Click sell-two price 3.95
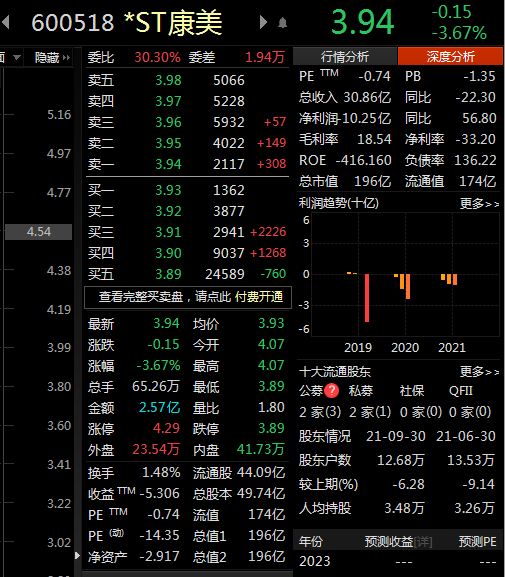This screenshot has width=505, height=577. 168,143
